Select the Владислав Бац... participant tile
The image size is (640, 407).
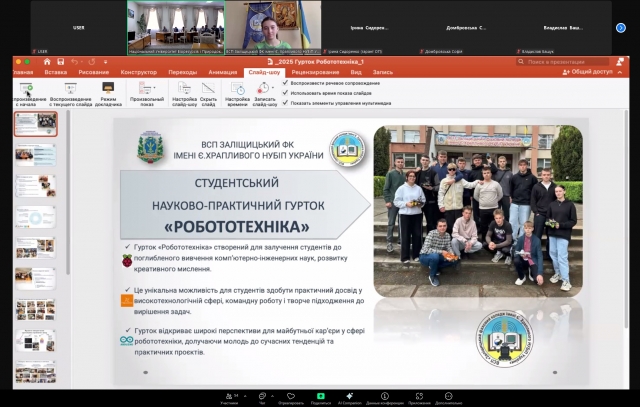click(x=563, y=27)
